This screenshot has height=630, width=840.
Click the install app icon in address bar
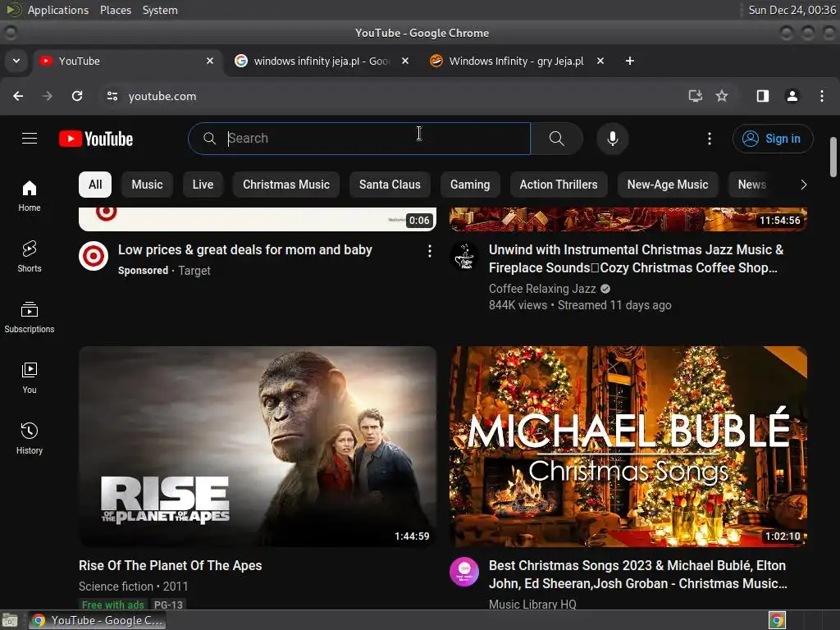pyautogui.click(x=695, y=96)
